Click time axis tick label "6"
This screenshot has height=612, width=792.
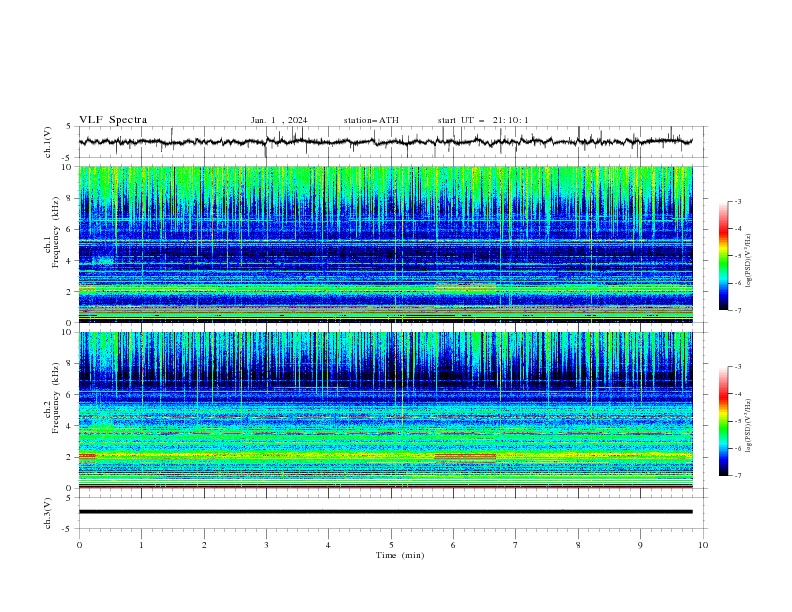pyautogui.click(x=453, y=545)
